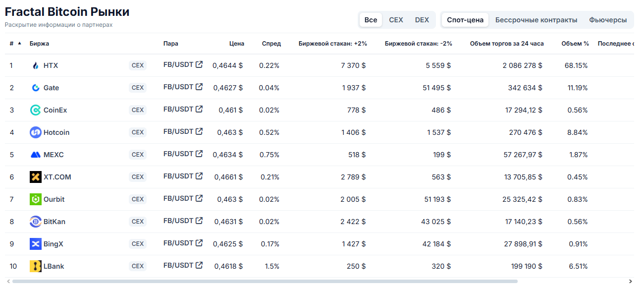
Task: Click the 68.15% volume share cell
Action: (576, 65)
